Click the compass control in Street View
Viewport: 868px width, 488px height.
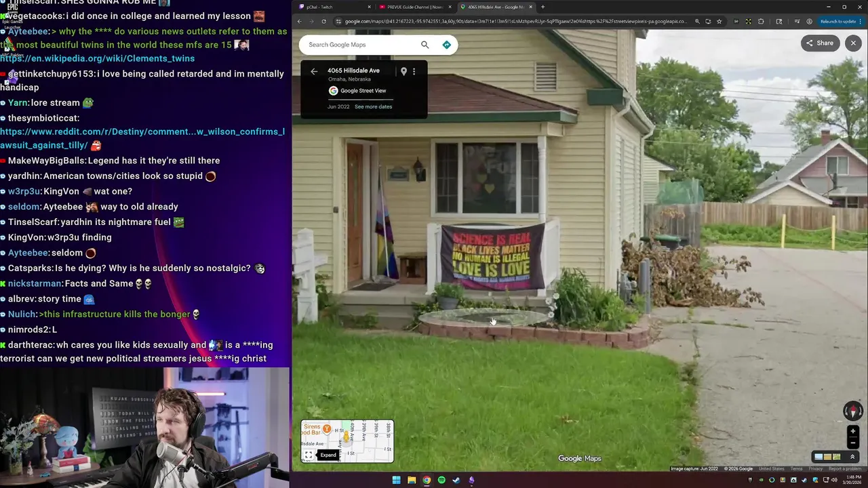853,411
